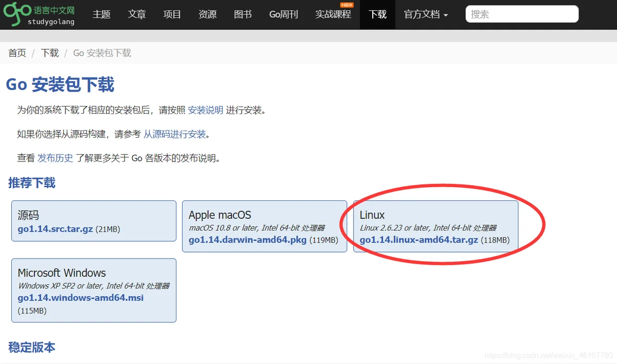Go to the 资源 section
This screenshot has width=617, height=364.
[x=207, y=14]
